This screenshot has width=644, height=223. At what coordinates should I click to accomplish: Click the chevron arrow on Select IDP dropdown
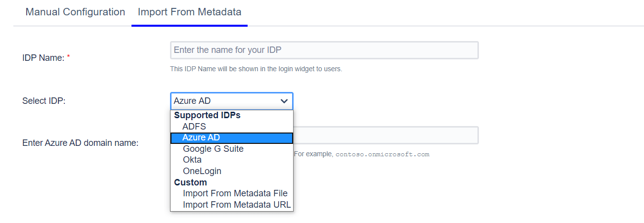(284, 101)
